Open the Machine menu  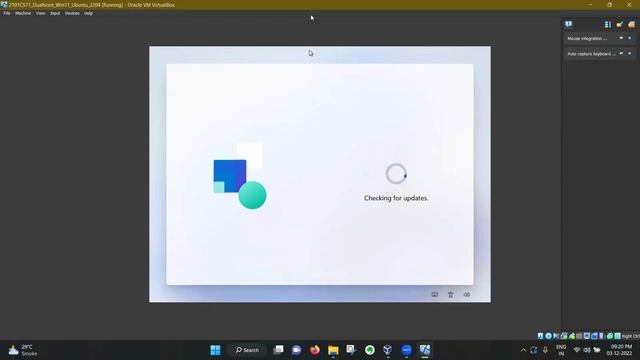tap(23, 13)
